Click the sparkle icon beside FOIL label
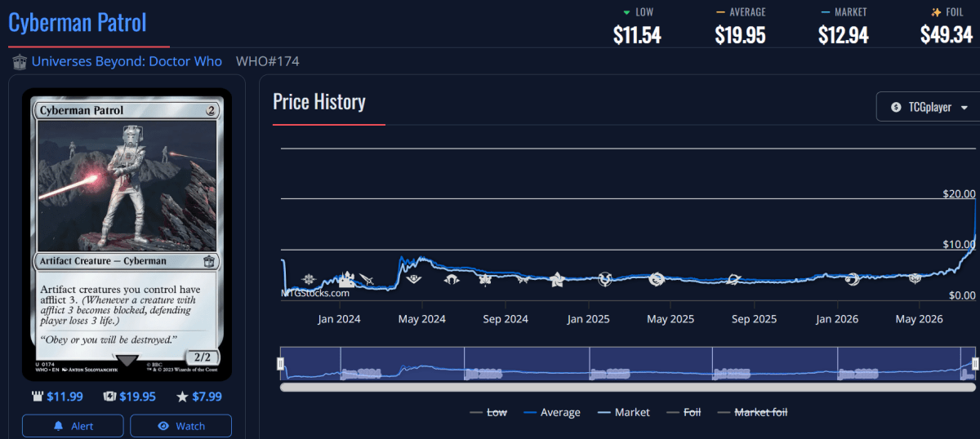 click(x=936, y=12)
